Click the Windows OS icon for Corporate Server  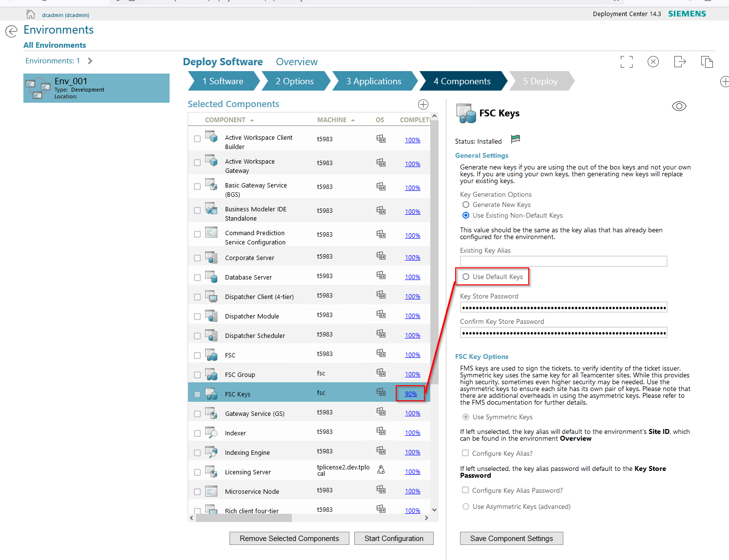click(x=381, y=256)
